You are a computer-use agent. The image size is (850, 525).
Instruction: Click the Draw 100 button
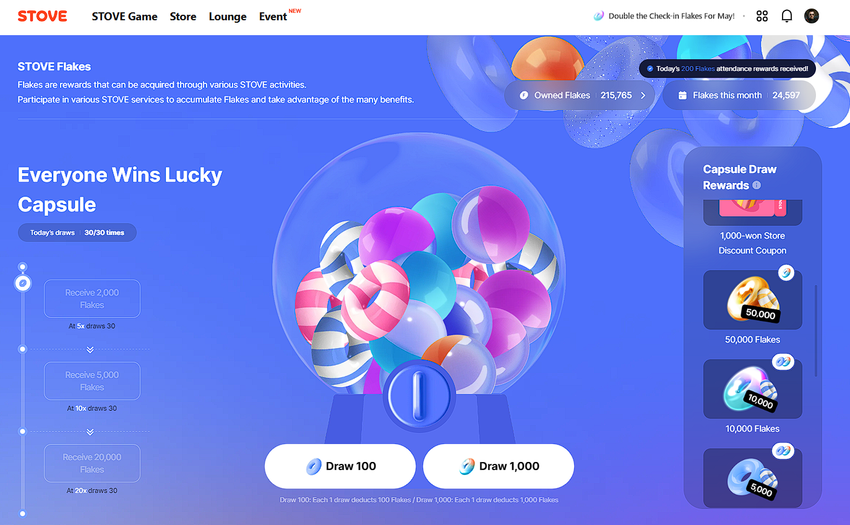pos(340,466)
